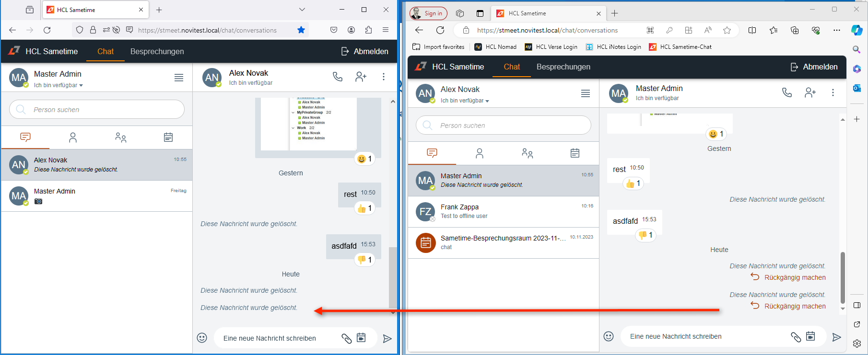Open Alex Novak conversation in left window list
This screenshot has height=355, width=868.
coord(97,165)
